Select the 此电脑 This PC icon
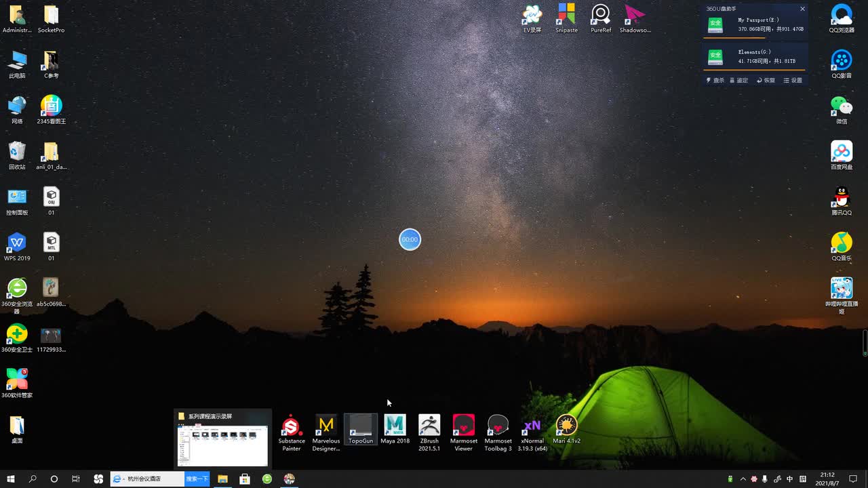Image resolution: width=868 pixels, height=488 pixels. point(17,64)
